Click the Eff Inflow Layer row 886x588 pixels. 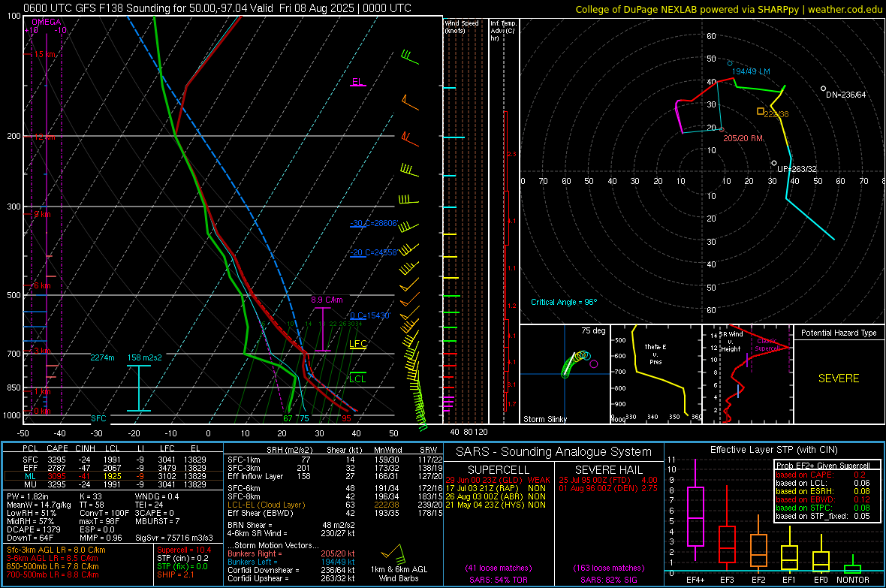[335, 476]
